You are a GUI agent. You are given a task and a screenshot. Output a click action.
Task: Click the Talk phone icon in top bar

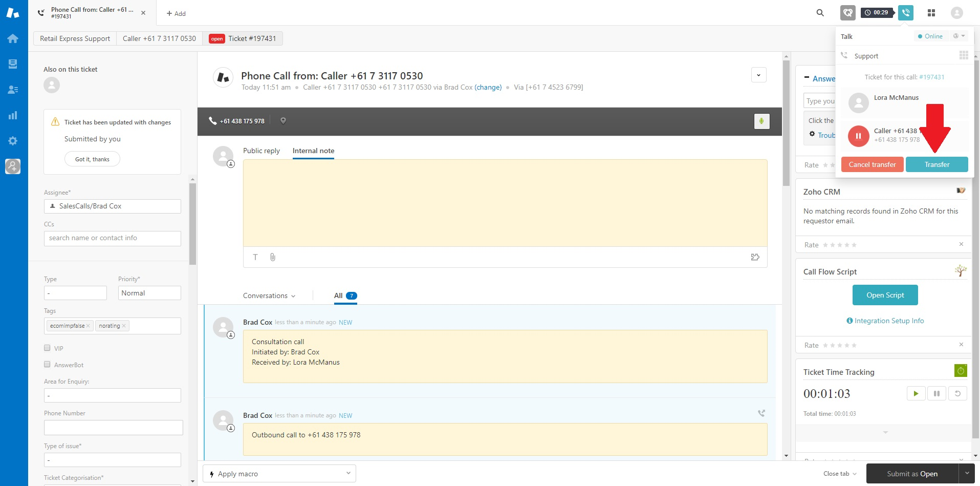tap(906, 13)
